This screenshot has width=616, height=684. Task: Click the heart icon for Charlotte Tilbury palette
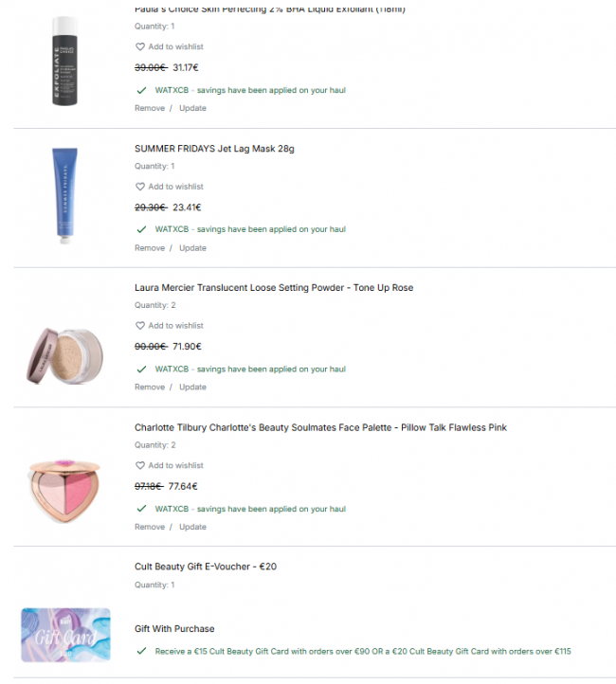[x=140, y=465]
